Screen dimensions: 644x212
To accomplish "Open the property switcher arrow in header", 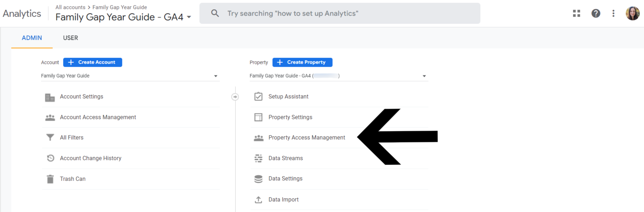I will 189,17.
